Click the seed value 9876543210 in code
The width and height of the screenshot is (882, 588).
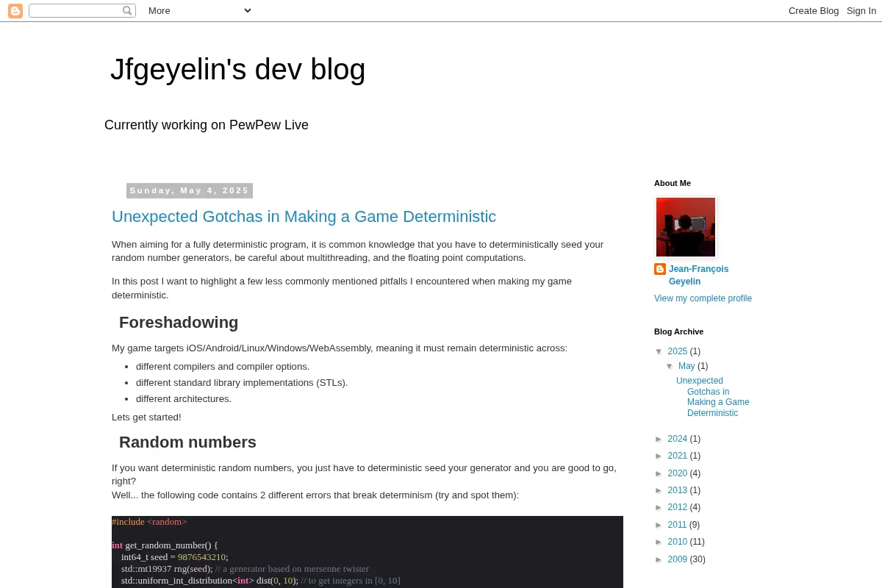pos(202,557)
